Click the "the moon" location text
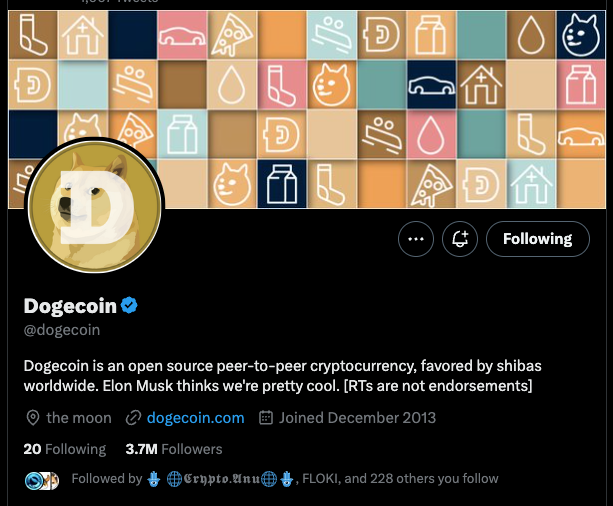The height and width of the screenshot is (506, 613). [x=79, y=418]
